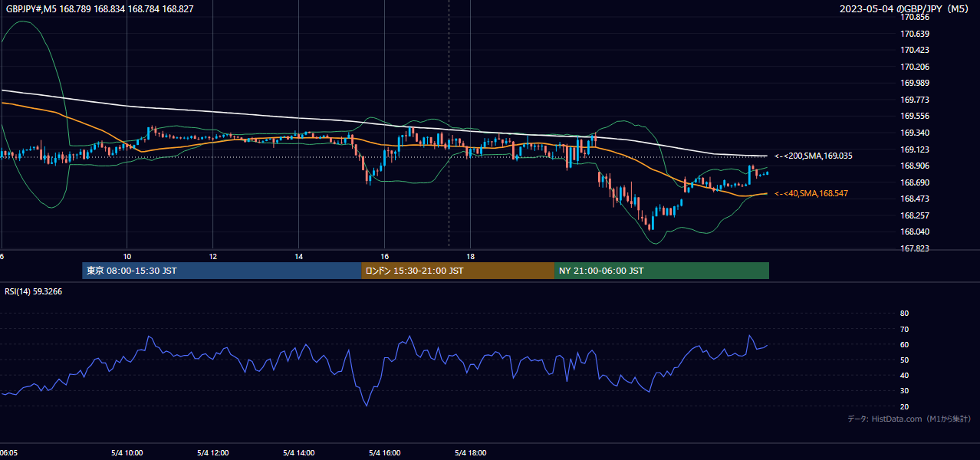
Task: Click the London 15:30-21:00 JST session bar
Action: (458, 271)
